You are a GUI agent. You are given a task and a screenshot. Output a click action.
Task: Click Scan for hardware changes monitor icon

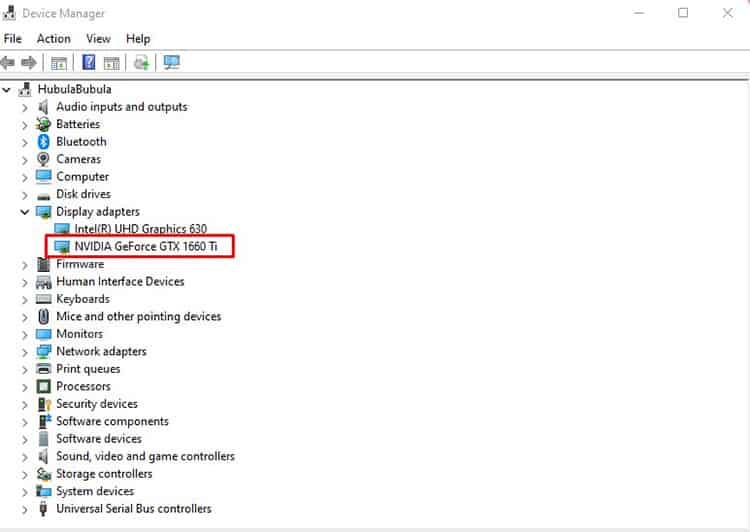[172, 62]
